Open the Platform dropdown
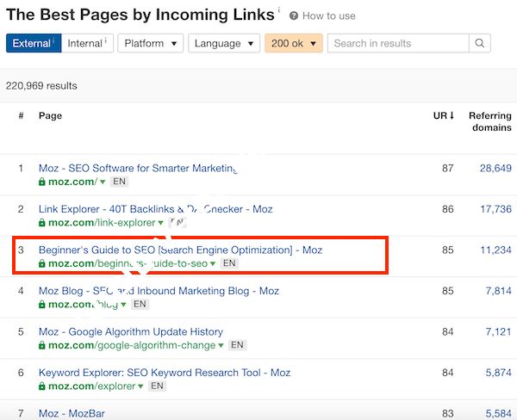 pos(150,43)
